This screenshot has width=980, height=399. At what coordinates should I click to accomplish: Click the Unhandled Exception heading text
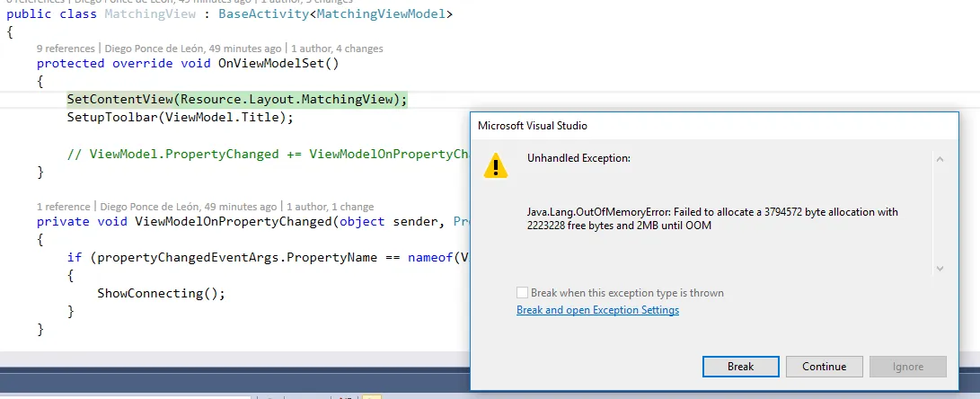click(x=578, y=158)
